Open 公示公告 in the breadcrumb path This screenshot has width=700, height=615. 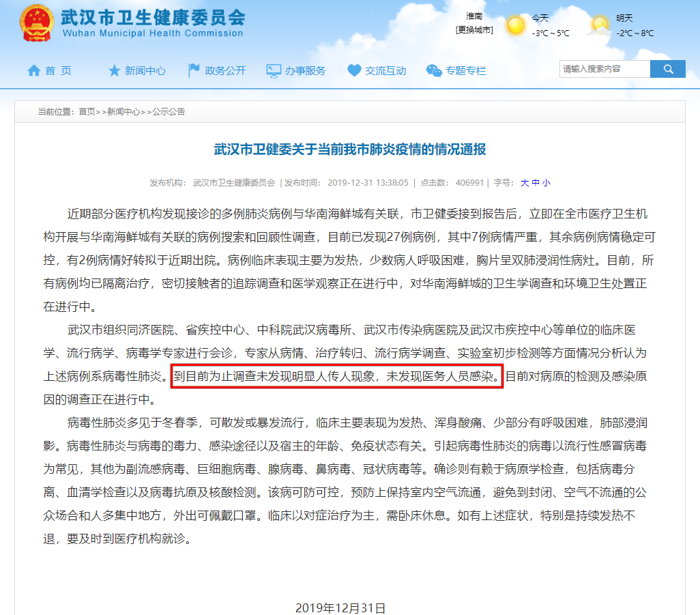168,111
